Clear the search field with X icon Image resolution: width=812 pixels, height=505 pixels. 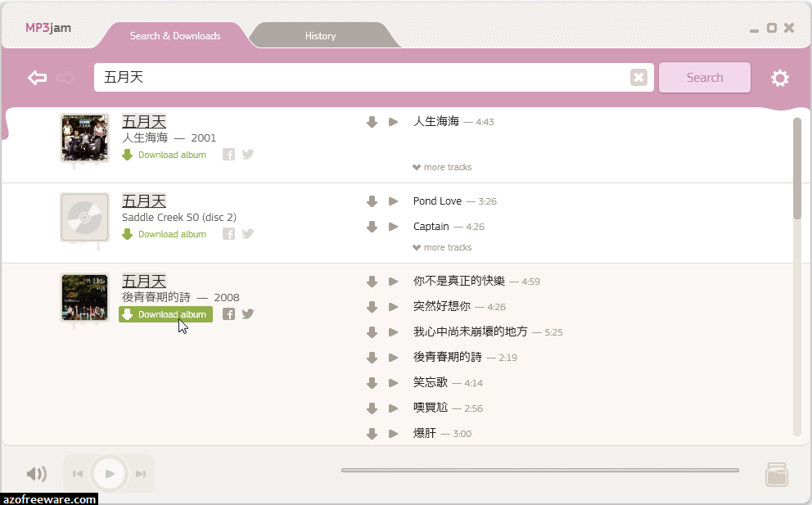[x=638, y=77]
